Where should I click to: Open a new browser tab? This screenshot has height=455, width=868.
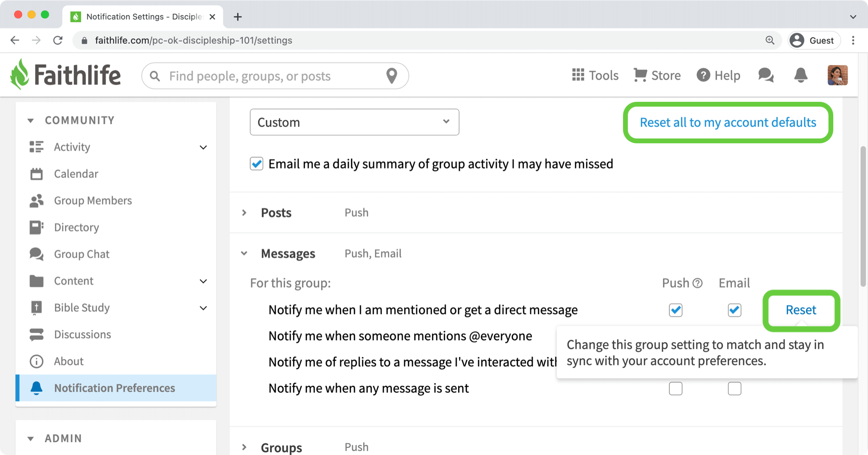click(x=238, y=17)
